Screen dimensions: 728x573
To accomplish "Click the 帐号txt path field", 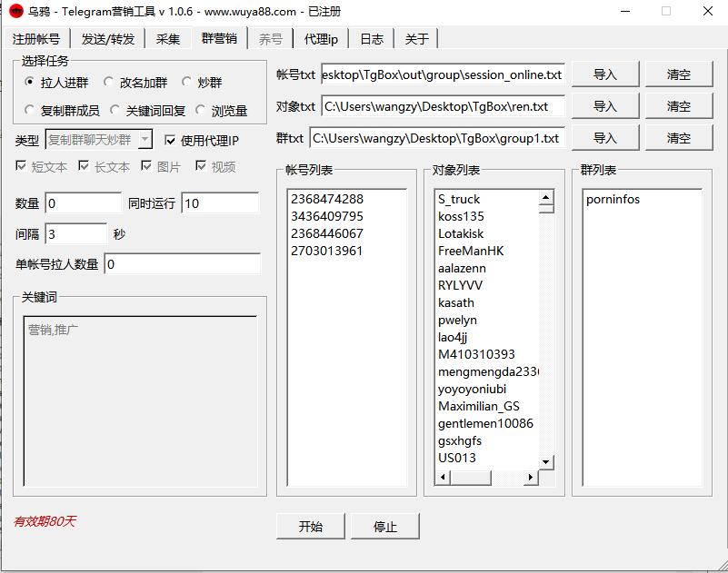I will pos(443,74).
